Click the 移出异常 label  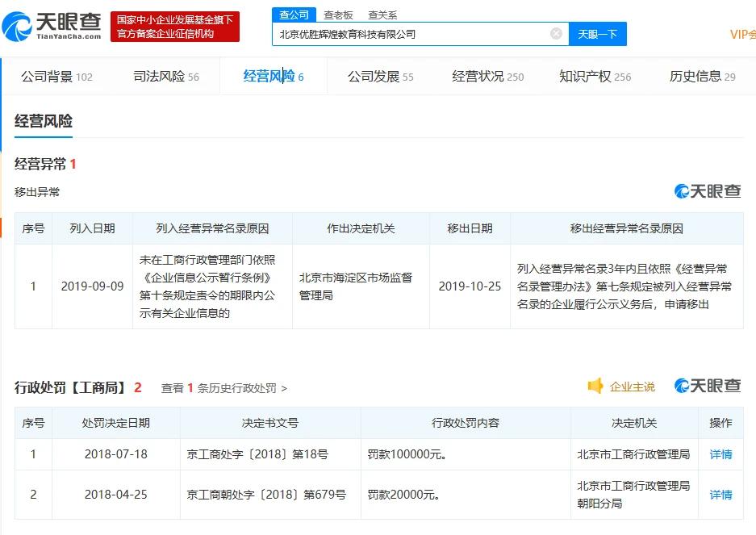click(37, 192)
